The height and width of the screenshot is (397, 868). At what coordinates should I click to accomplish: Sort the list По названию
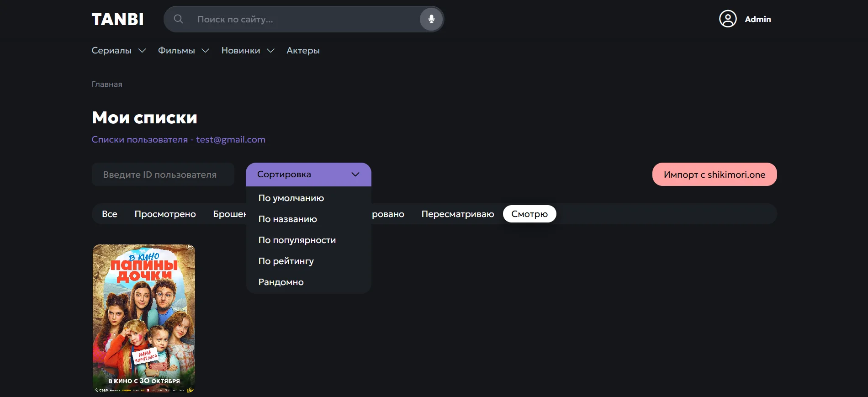(x=287, y=219)
